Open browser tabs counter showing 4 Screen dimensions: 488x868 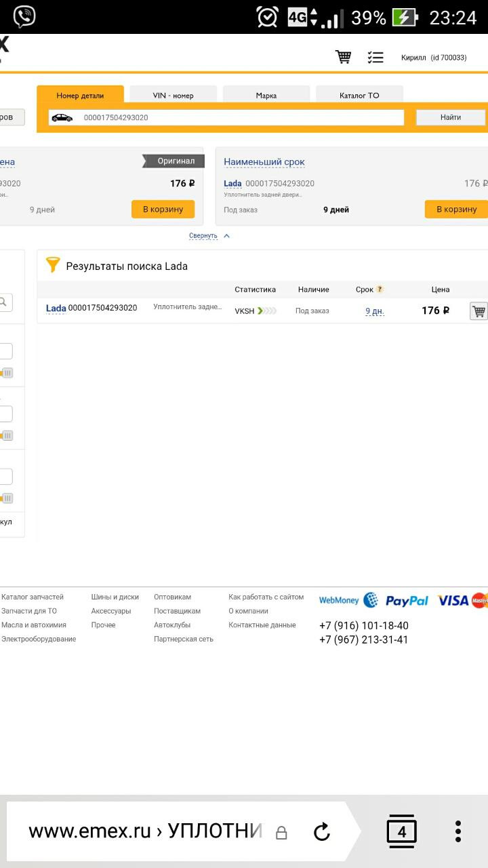[x=402, y=831]
